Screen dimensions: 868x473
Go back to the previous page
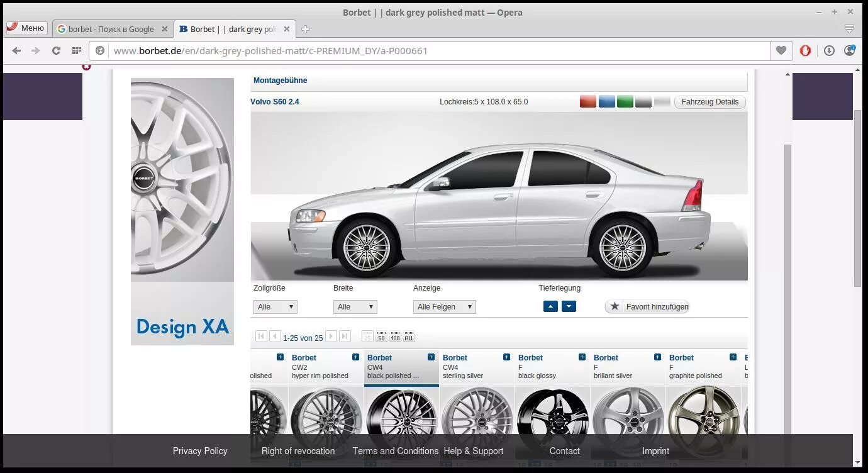point(16,51)
